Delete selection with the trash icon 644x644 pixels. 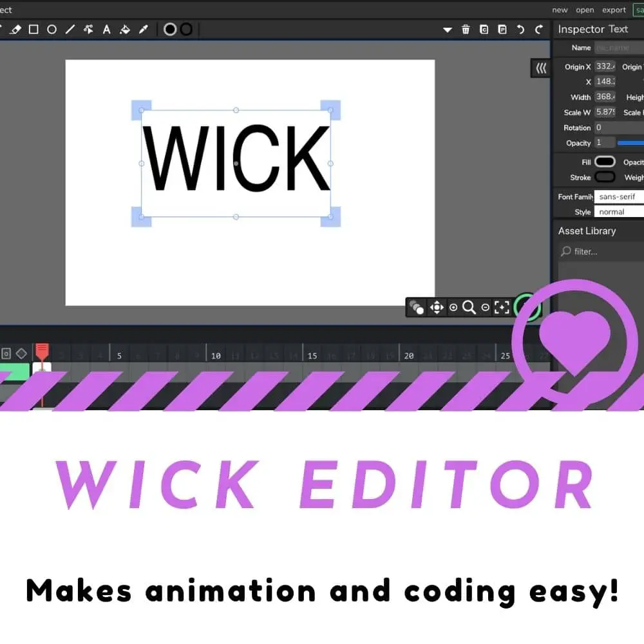[466, 30]
